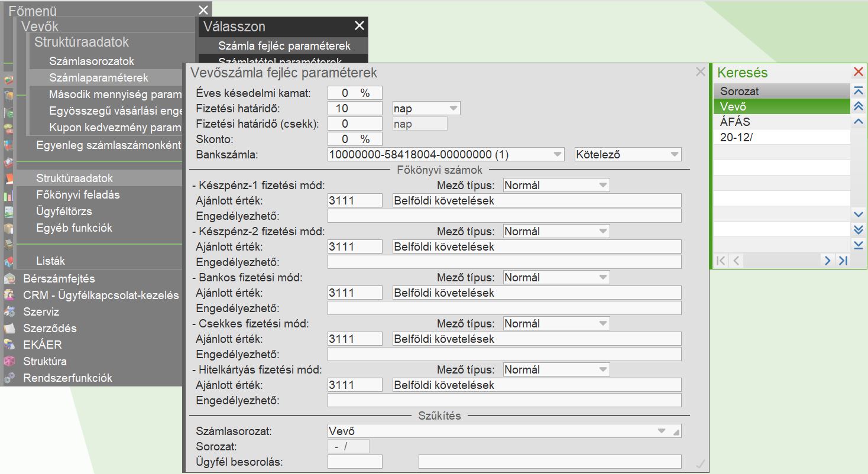This screenshot has height=474, width=868.
Task: Click the Sorozat column header in Keresés
Action: (x=782, y=92)
